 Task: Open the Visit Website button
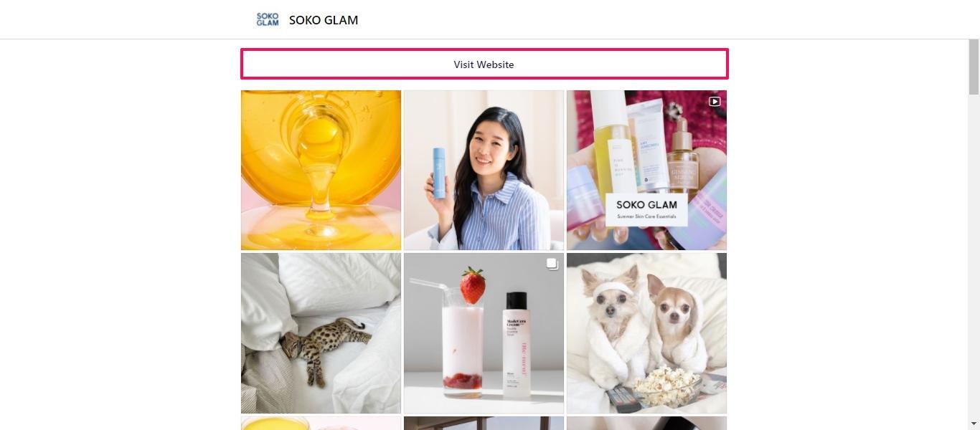484,64
